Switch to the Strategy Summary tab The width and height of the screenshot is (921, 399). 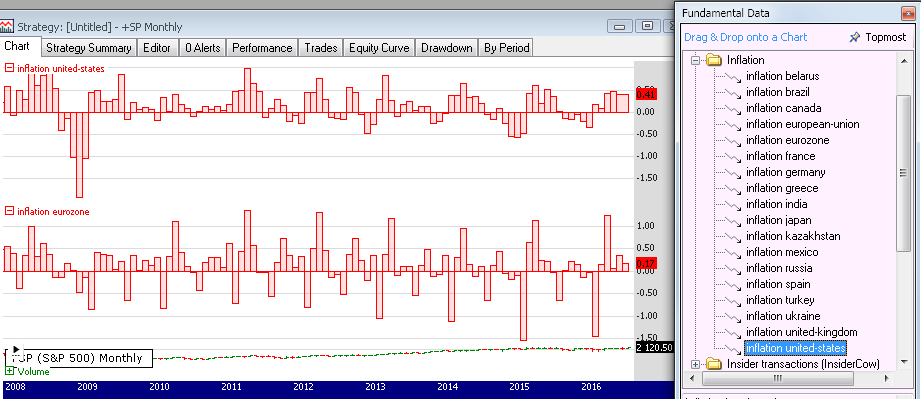click(89, 48)
